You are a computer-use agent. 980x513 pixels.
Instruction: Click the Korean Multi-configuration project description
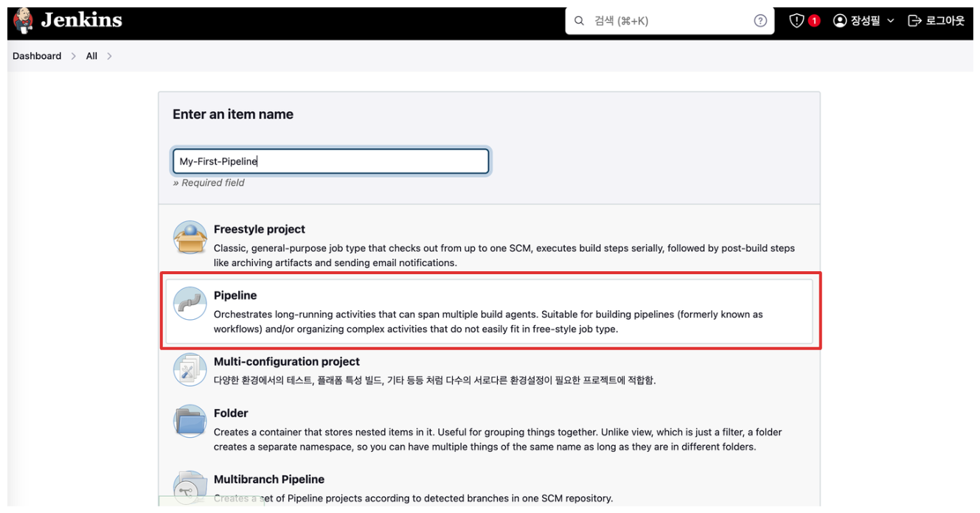coord(435,380)
